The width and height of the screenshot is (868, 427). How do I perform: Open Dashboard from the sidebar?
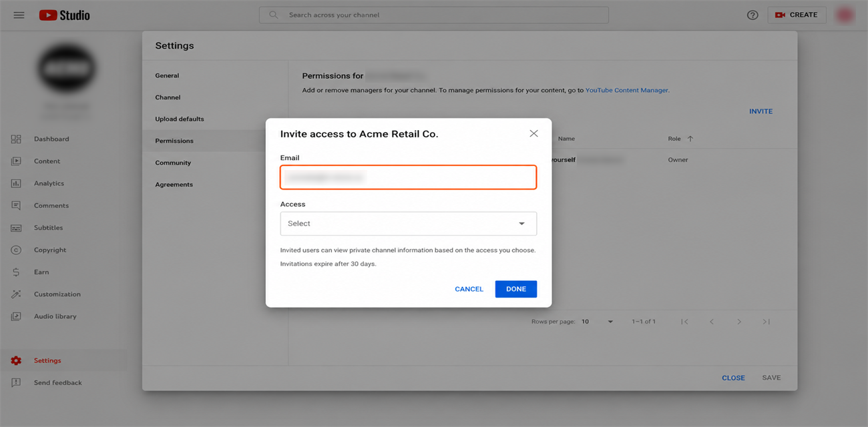[x=51, y=139]
